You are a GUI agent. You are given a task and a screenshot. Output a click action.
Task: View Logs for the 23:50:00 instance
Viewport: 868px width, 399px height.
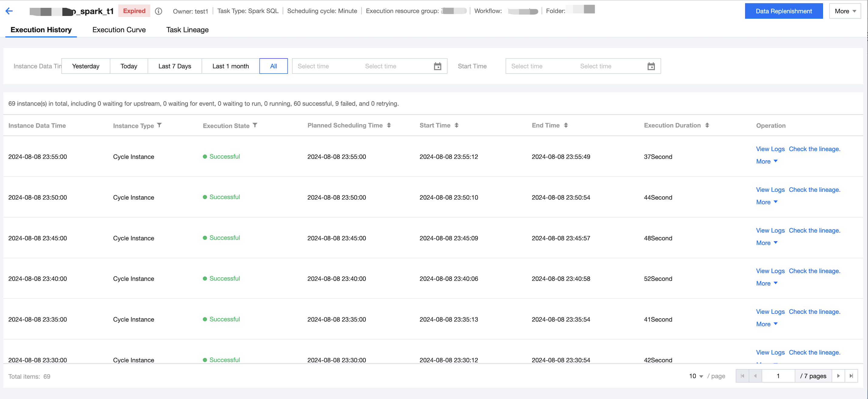(x=770, y=189)
